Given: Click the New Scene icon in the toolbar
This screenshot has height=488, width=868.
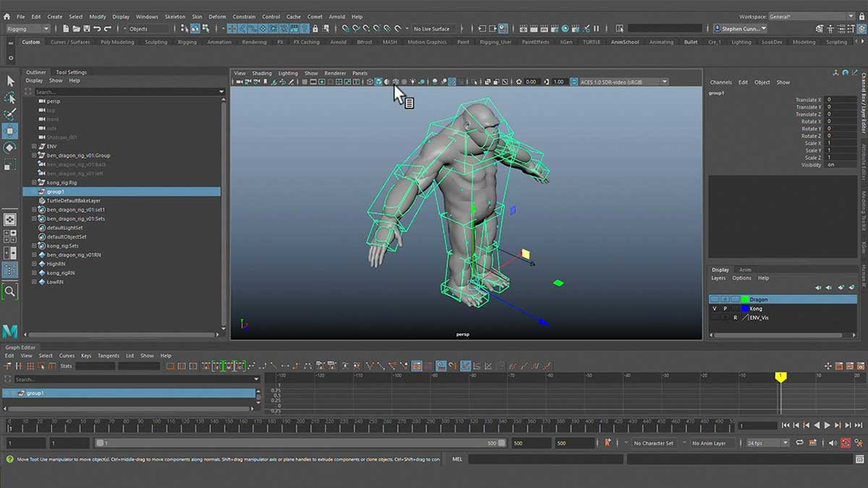Looking at the screenshot, I should (x=66, y=29).
